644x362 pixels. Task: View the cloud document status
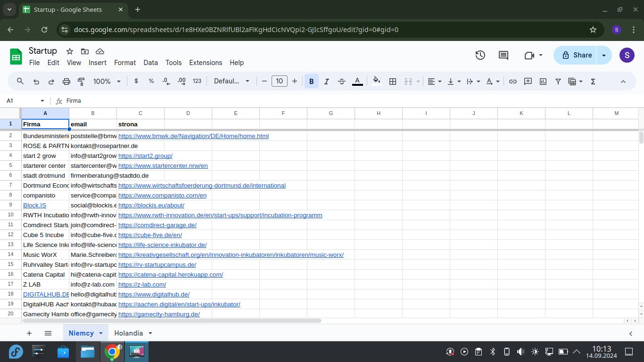click(100, 51)
